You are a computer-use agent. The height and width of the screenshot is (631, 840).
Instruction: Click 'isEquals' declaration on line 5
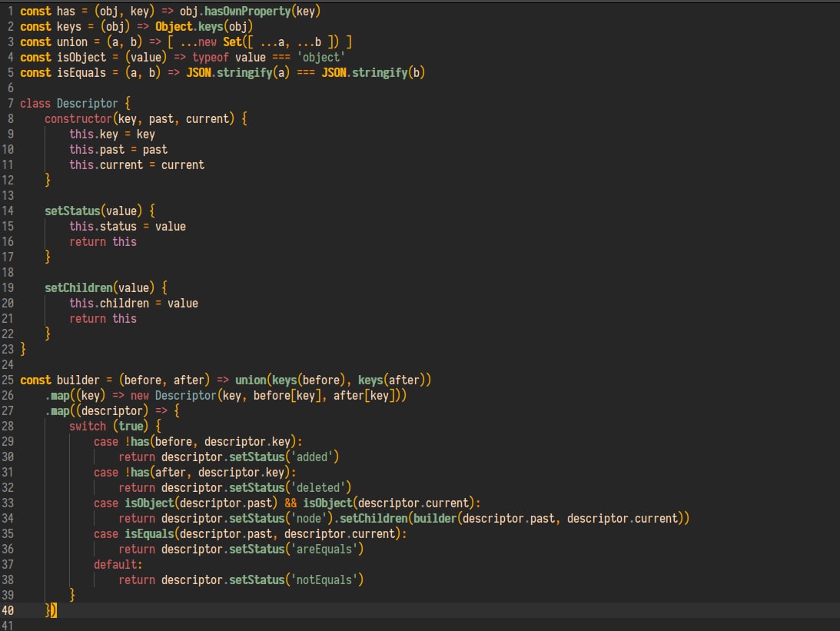(x=81, y=73)
